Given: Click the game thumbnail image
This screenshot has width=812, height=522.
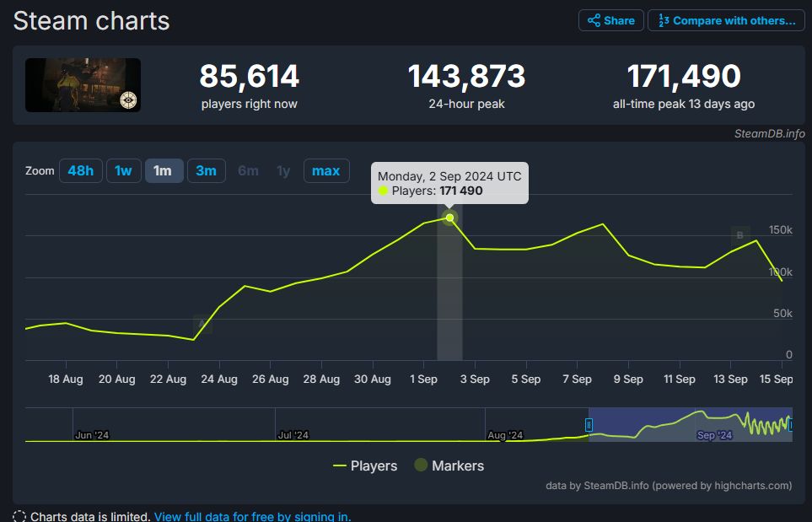Looking at the screenshot, I should [x=83, y=85].
